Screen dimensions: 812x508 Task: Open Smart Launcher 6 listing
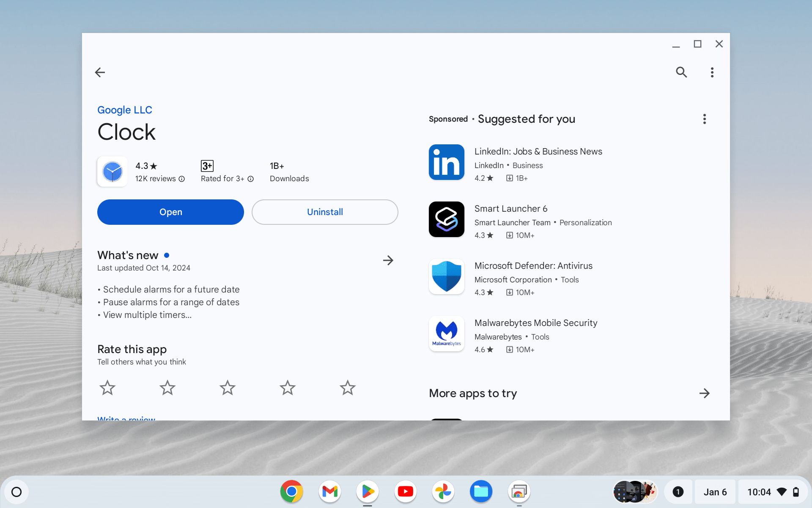coord(511,209)
